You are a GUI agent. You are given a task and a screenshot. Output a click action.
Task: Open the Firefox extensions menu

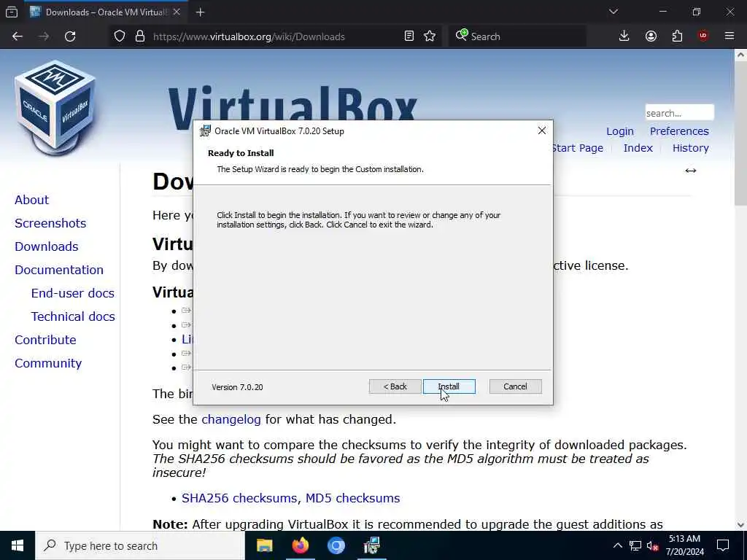[677, 36]
